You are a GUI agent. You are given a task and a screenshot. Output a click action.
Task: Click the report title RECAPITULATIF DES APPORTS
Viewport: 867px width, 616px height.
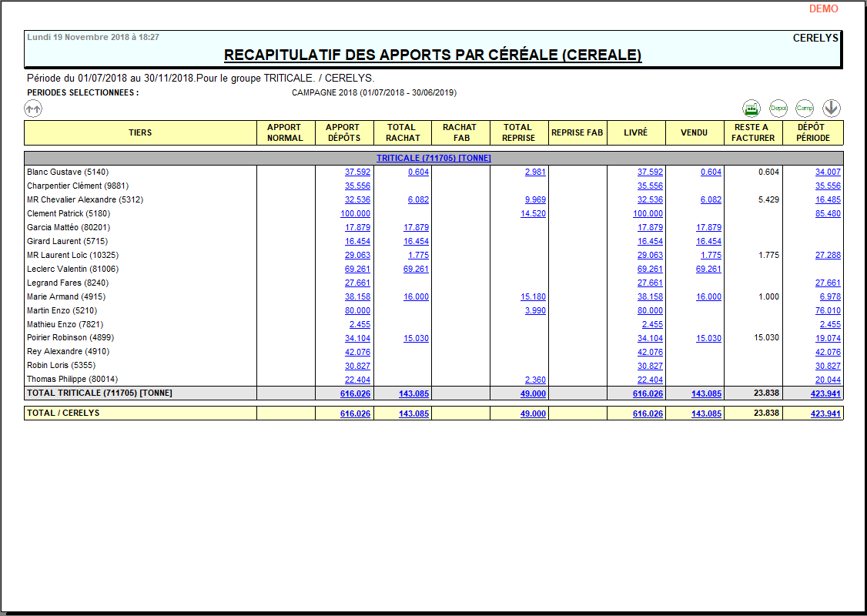coord(433,55)
